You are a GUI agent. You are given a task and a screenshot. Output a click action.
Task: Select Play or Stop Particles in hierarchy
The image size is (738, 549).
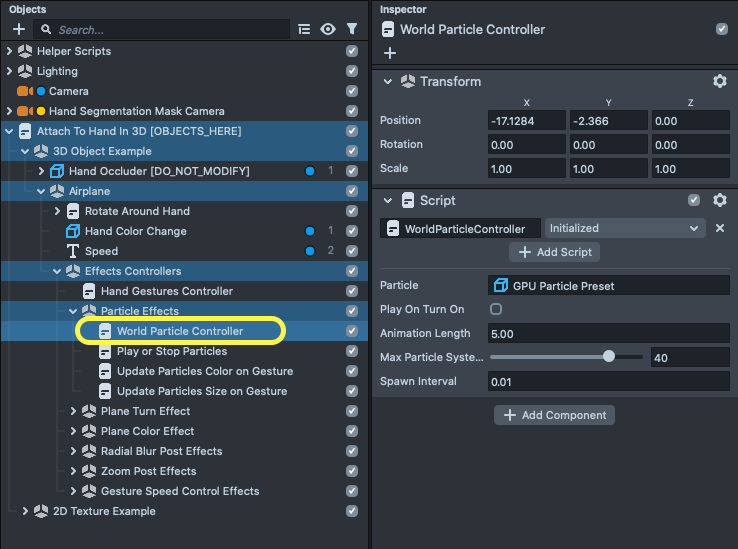(171, 351)
